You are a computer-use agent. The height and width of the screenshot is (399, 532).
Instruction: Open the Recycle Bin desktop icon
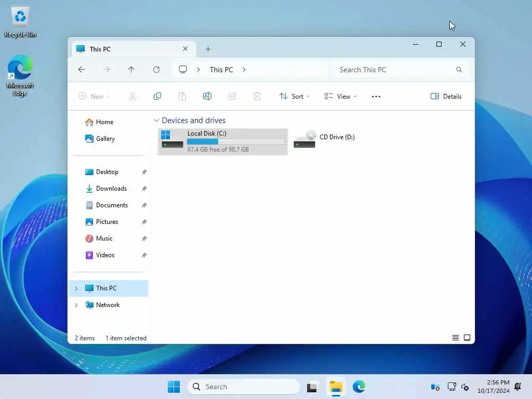tap(20, 22)
